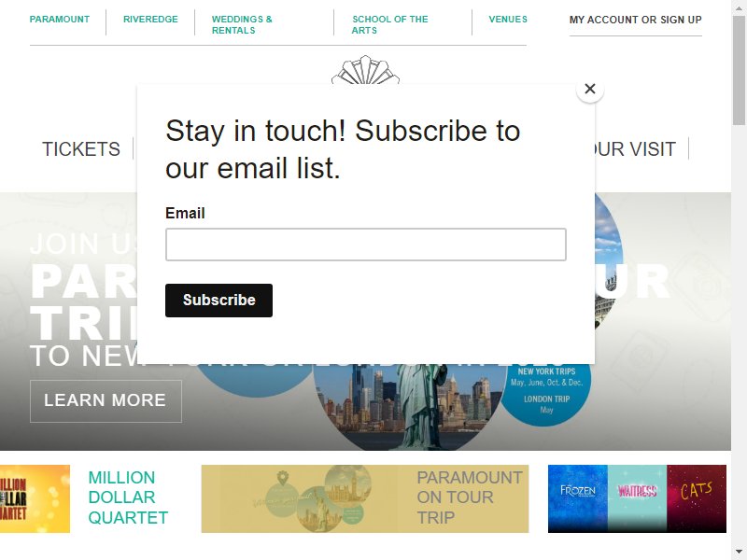Select the Tickets navigation tab
The width and height of the screenshot is (747, 560).
coord(81,149)
